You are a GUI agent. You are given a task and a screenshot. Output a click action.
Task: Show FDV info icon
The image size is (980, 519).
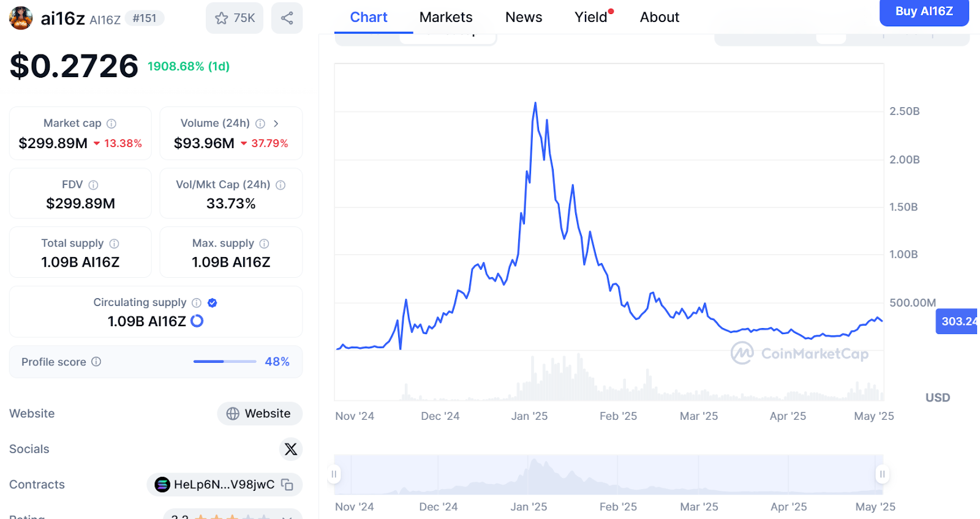pyautogui.click(x=93, y=185)
